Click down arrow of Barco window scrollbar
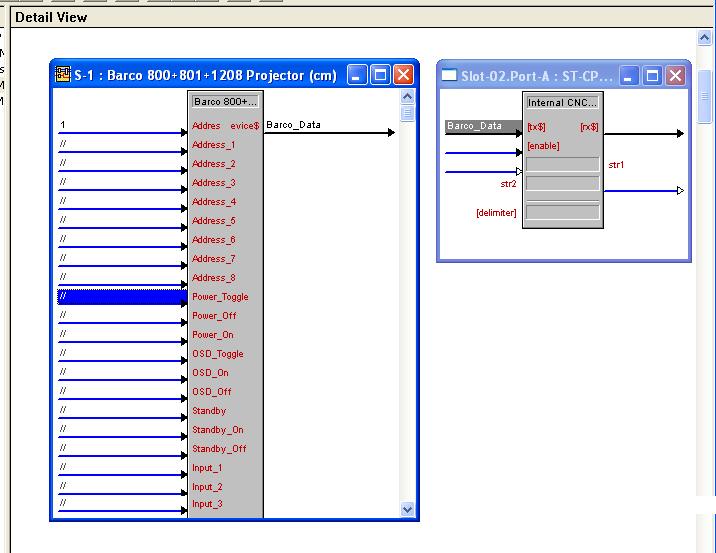The image size is (716, 553). [407, 509]
